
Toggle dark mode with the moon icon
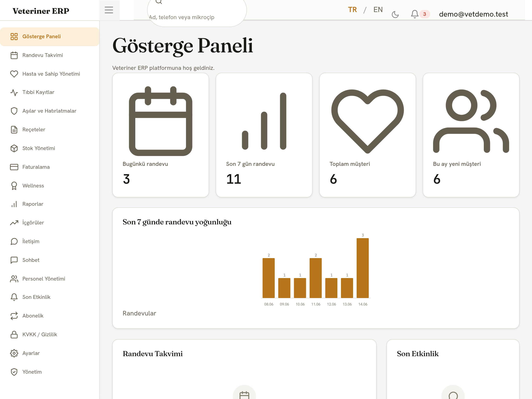(x=395, y=14)
